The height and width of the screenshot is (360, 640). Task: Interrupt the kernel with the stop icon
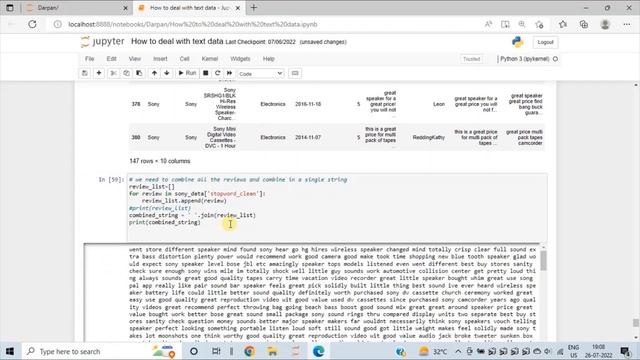206,73
